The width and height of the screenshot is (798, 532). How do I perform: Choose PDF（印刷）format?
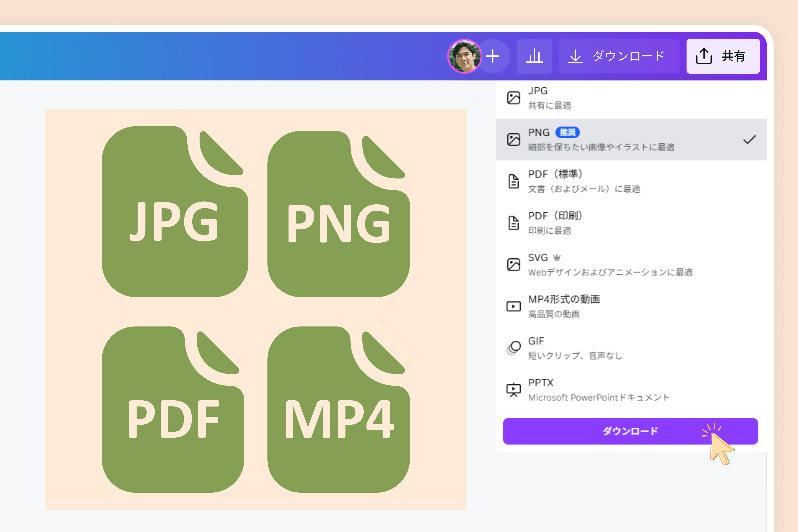[x=631, y=223]
